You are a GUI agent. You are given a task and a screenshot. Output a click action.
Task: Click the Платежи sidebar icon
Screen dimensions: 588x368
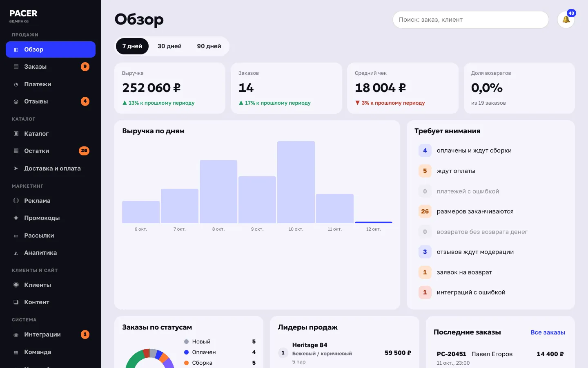click(16, 84)
